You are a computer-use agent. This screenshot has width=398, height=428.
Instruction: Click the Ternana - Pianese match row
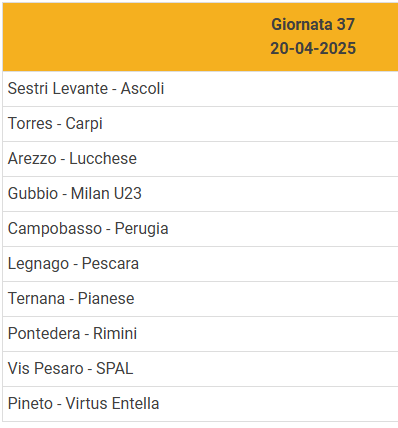[x=200, y=299]
